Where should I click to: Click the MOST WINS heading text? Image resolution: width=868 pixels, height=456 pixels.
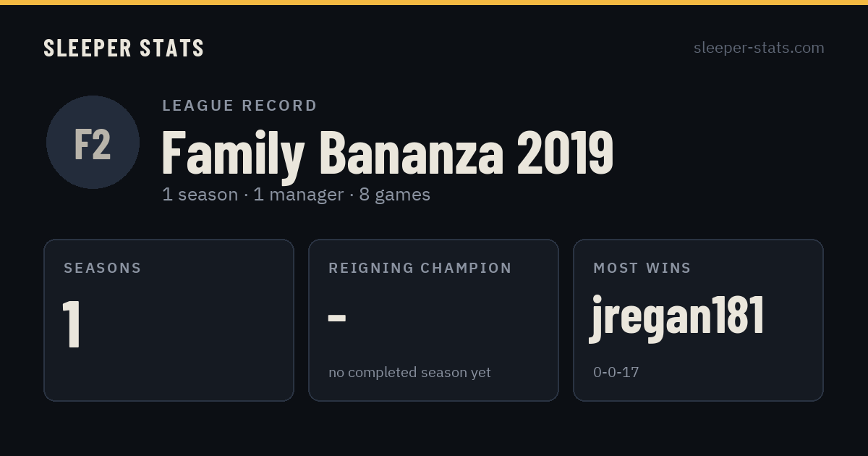point(642,268)
